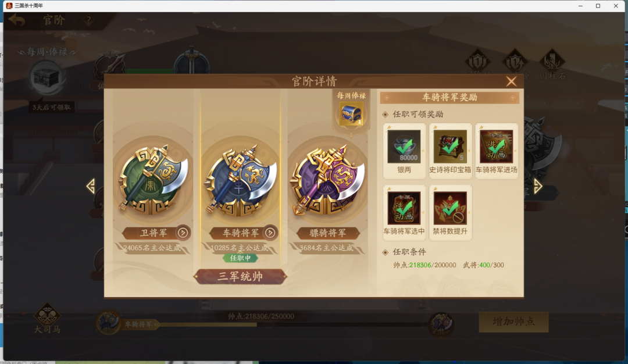Viewport: 628px width, 364px height.
Task: Click the 车骑将军进场 reward icon
Action: (x=496, y=146)
